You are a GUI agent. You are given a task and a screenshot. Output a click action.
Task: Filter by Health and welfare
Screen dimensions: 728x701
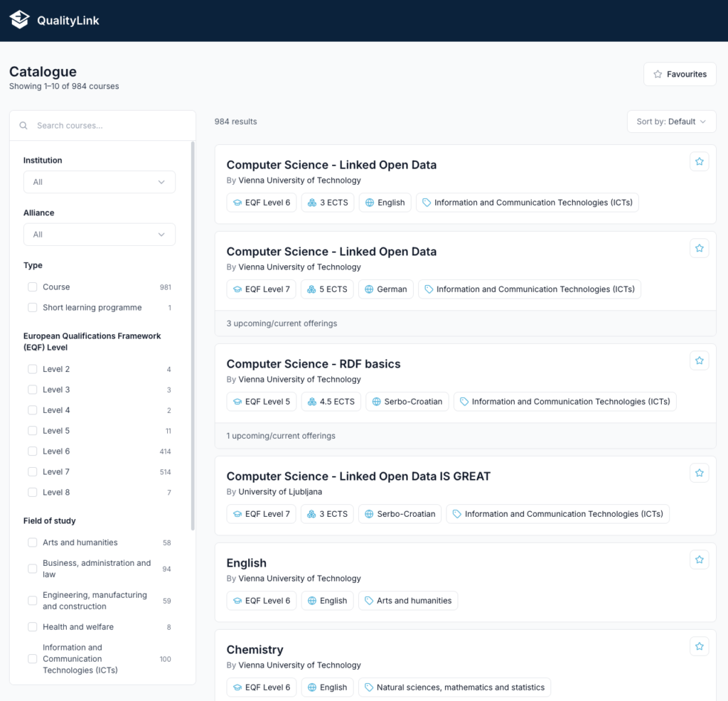pyautogui.click(x=33, y=627)
